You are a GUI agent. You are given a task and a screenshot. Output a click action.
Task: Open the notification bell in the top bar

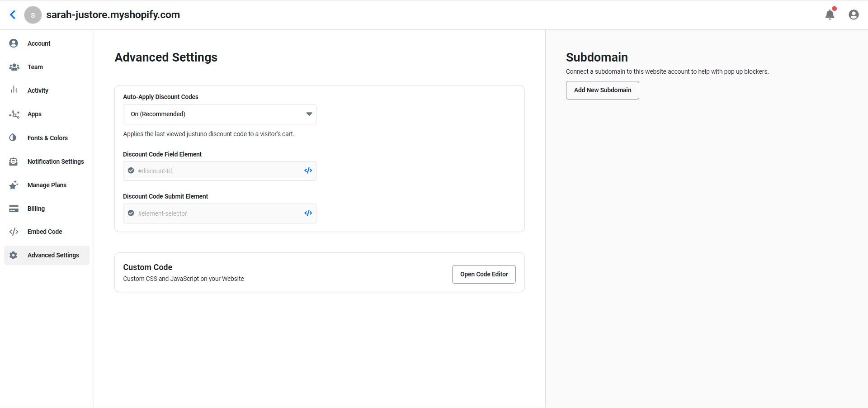830,14
